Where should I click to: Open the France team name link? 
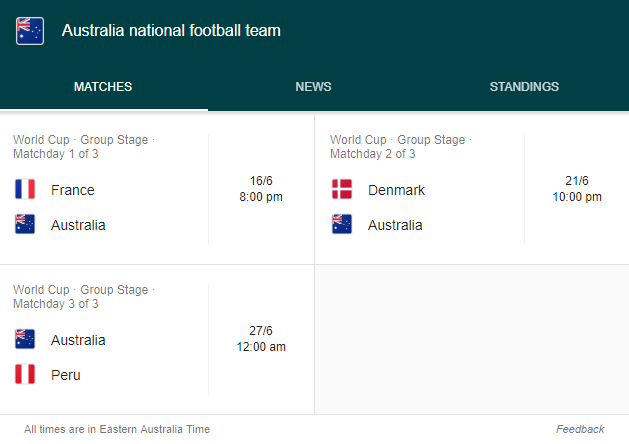(x=73, y=190)
